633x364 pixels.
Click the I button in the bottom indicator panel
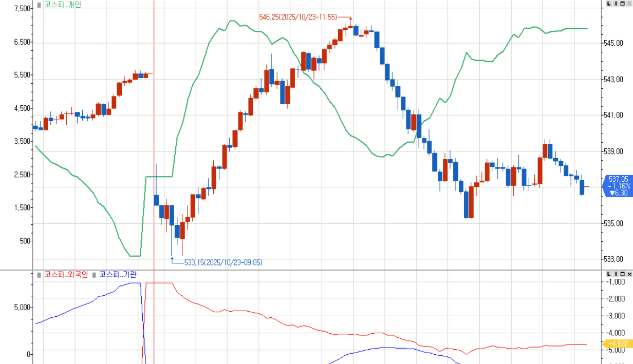tap(616, 275)
